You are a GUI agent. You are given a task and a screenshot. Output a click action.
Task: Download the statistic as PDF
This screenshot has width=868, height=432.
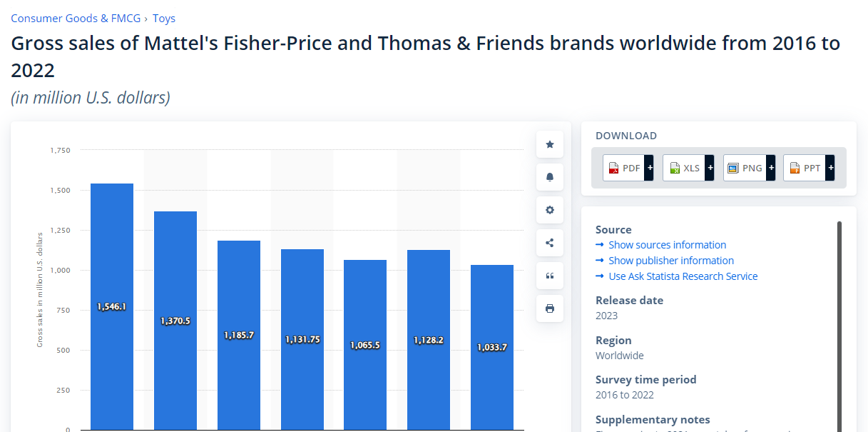[x=623, y=168]
